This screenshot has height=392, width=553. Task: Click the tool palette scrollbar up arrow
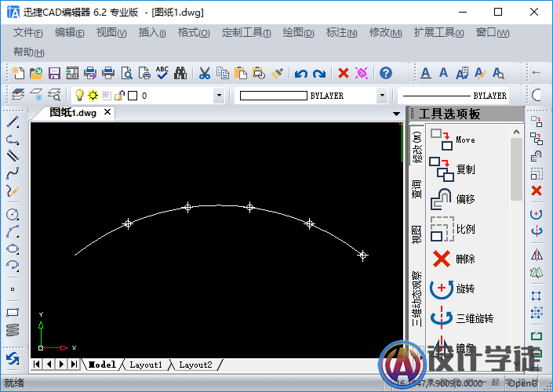click(516, 132)
